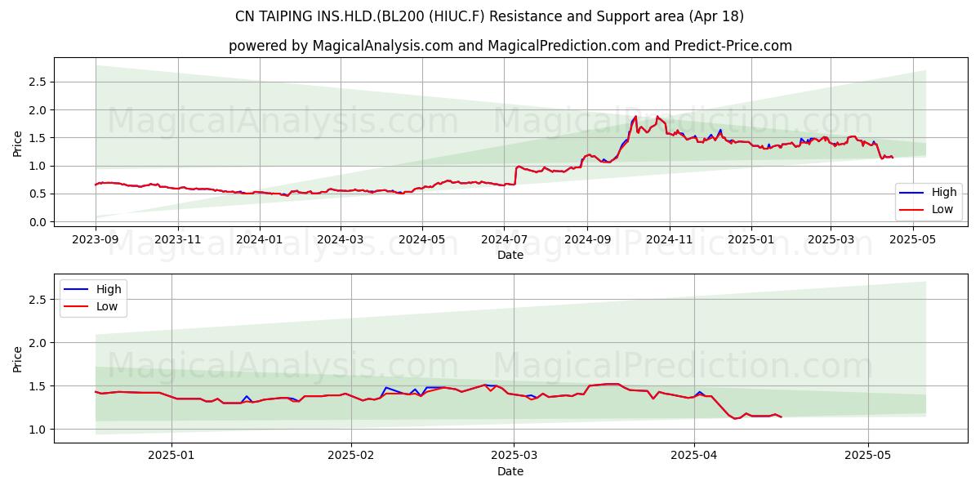Click the bottom chart x-axis label '2025-02'
The height and width of the screenshot is (490, 980).
point(351,457)
